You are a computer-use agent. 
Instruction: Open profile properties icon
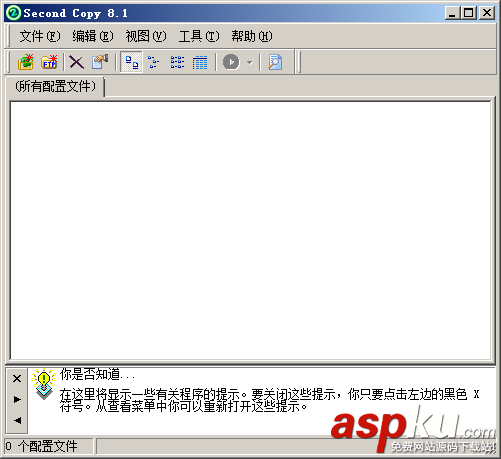click(100, 62)
